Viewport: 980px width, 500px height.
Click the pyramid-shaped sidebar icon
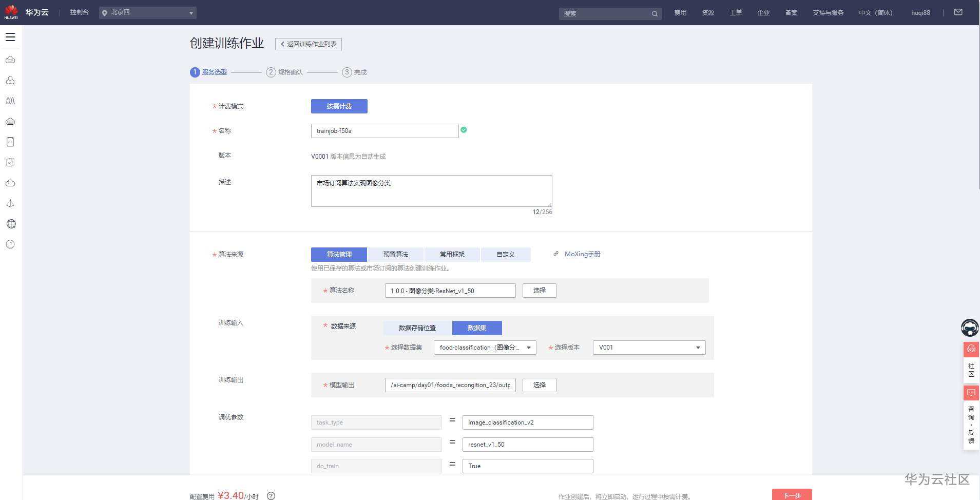(x=10, y=203)
